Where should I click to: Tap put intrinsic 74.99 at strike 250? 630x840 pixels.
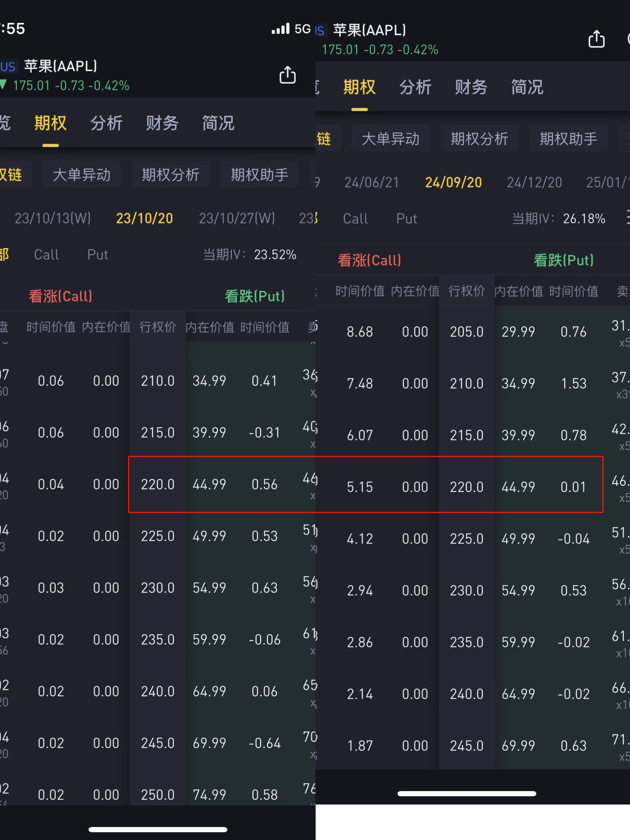pos(209,795)
